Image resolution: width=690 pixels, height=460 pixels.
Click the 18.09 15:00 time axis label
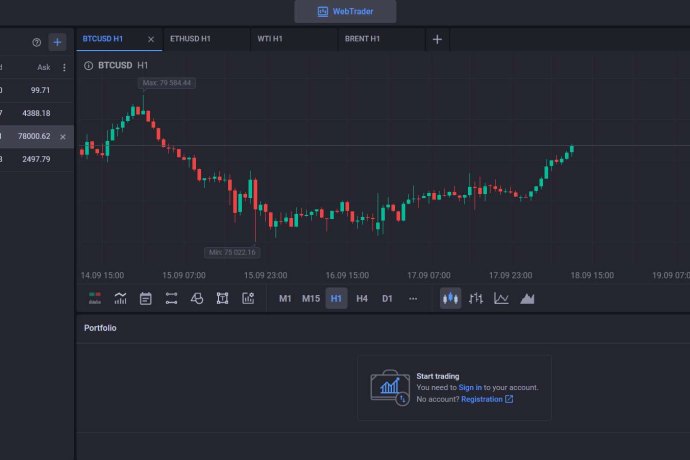[592, 276]
